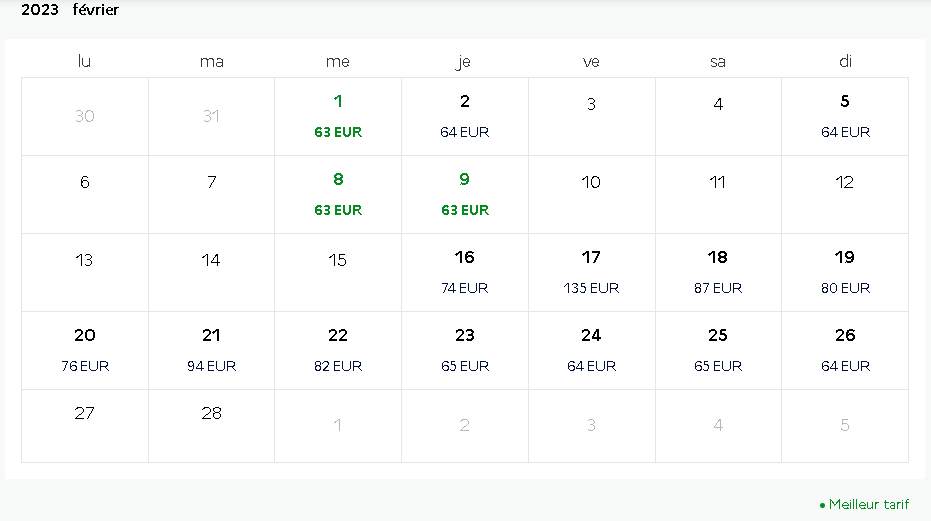Choose February 25 at 65 EUR
Viewport: 931px width, 521px height.
point(718,351)
